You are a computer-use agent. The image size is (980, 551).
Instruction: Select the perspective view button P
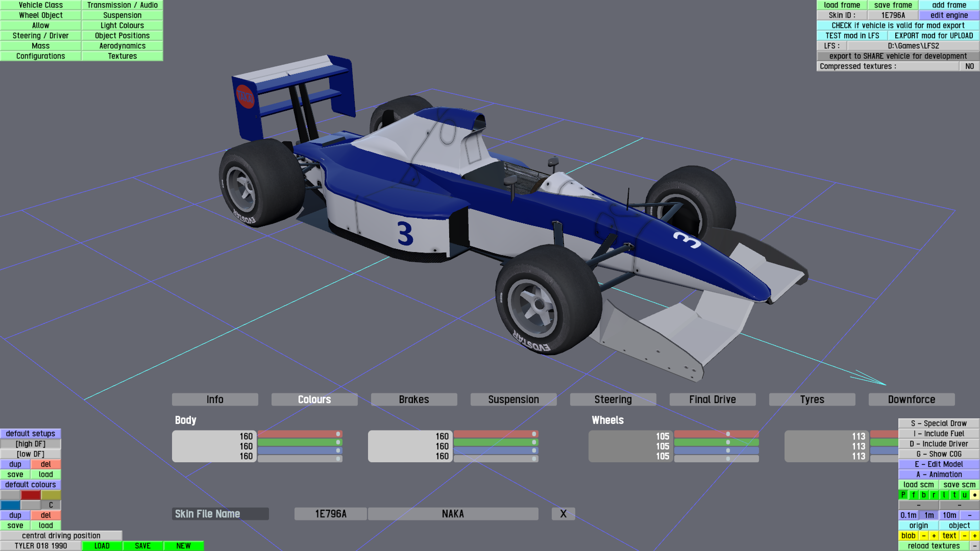coord(903,495)
